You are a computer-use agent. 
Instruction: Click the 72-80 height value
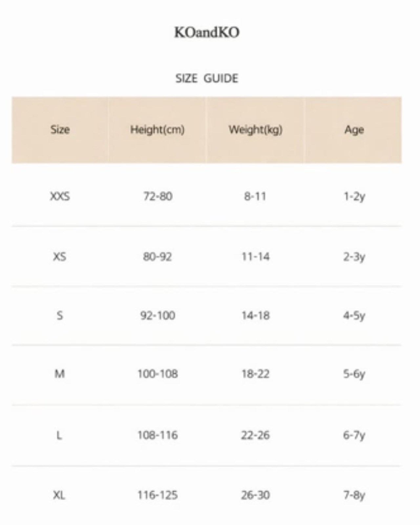coord(158,196)
